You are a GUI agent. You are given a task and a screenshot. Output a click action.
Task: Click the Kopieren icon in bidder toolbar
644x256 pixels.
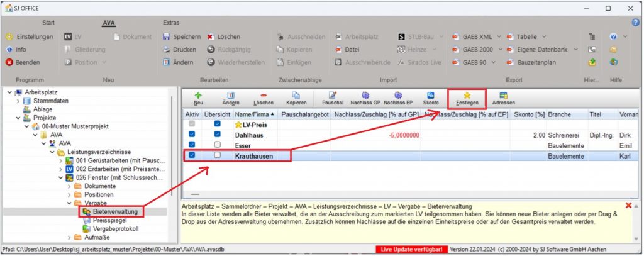tap(296, 94)
